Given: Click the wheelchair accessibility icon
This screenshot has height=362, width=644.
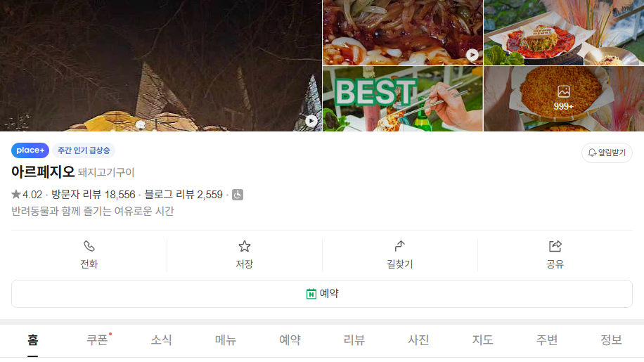Looking at the screenshot, I should 238,195.
